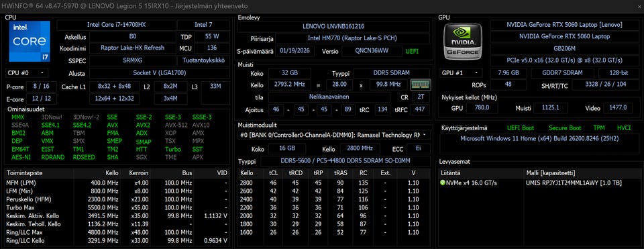The image size is (644, 249).
Task: Click the 32 GB memory size value
Action: point(290,73)
